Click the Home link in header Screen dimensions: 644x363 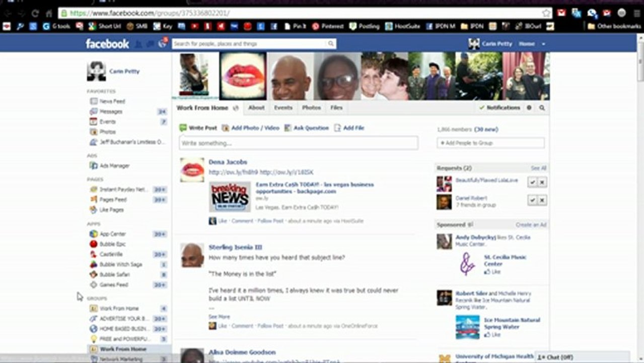527,44
